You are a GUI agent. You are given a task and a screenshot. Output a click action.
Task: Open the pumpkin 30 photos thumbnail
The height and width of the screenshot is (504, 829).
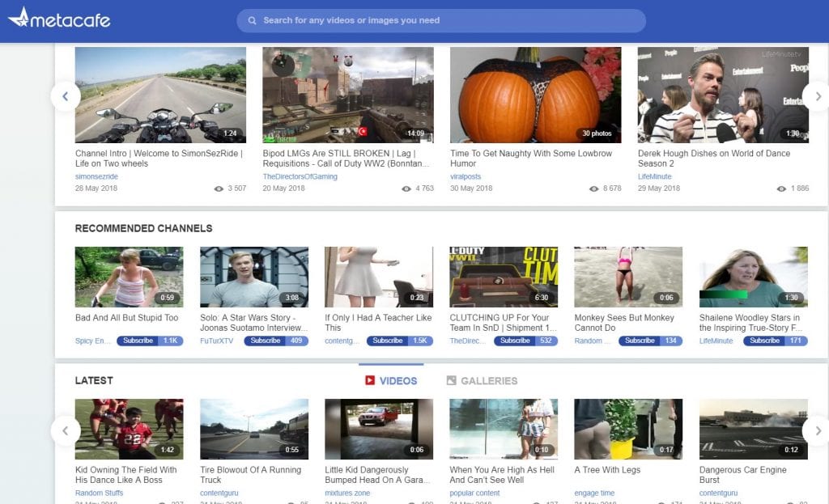(x=535, y=95)
